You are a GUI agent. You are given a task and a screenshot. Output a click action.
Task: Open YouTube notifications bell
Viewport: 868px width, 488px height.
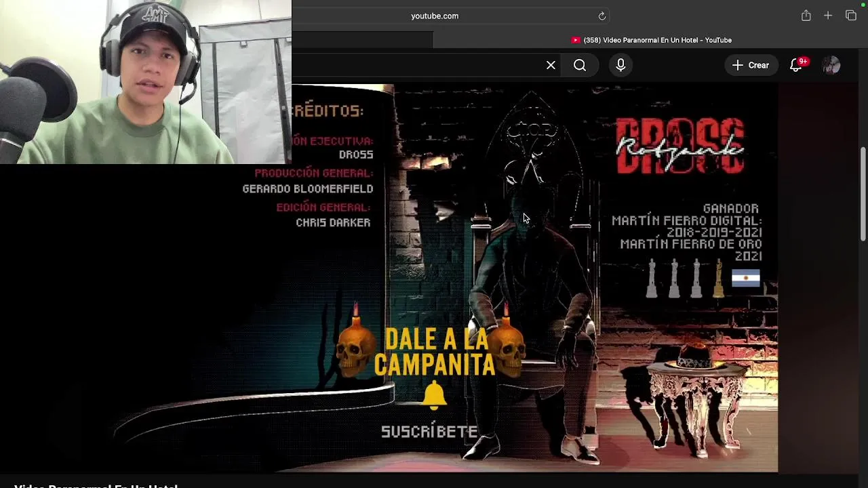point(796,65)
